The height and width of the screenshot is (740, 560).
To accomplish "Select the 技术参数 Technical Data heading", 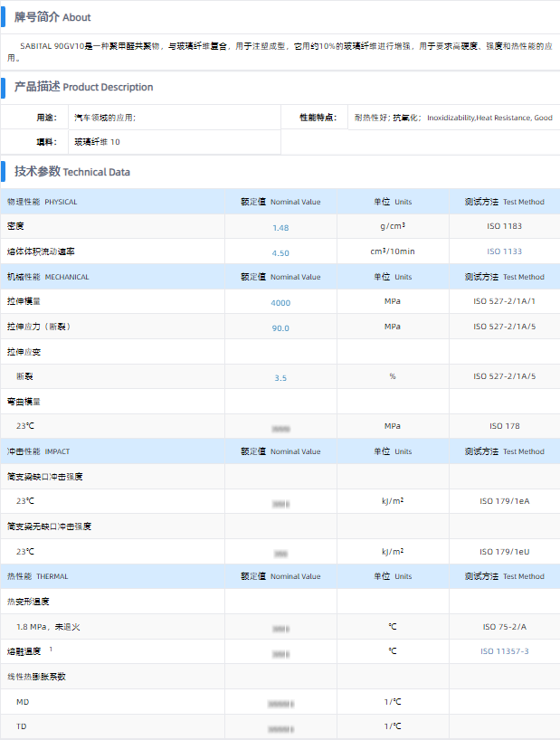I will [72, 171].
